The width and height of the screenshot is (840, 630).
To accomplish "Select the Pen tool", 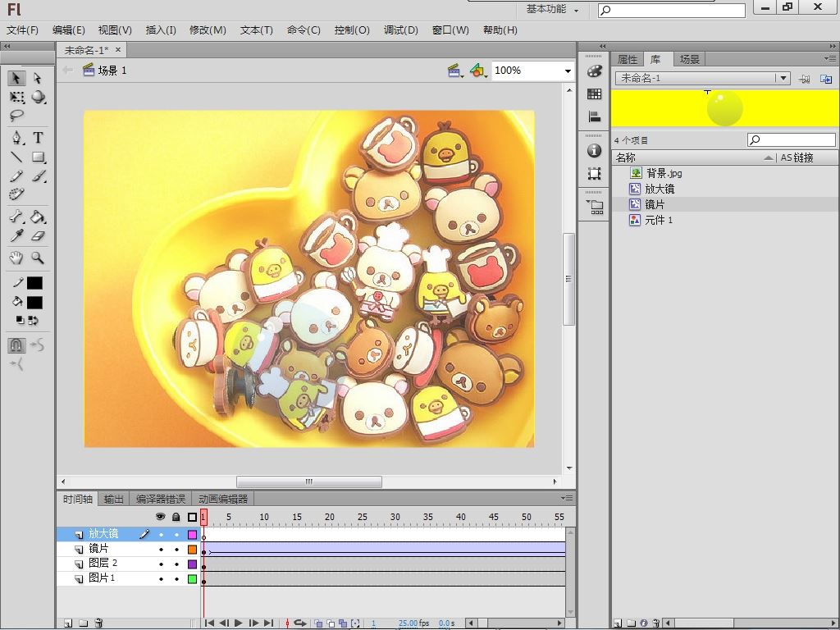I will (16, 138).
